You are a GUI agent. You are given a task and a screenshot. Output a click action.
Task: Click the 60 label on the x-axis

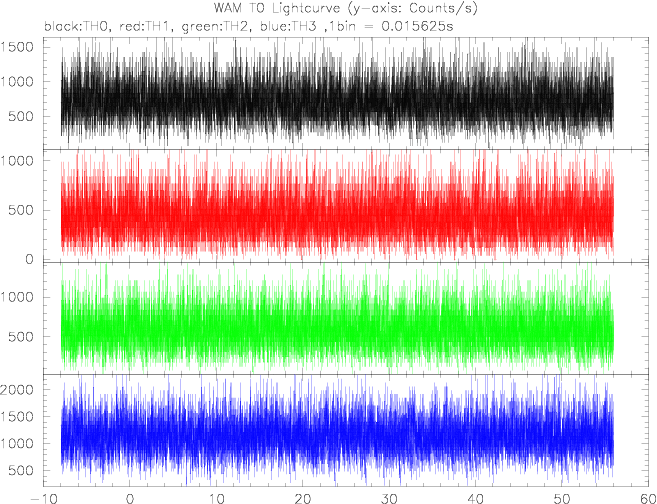(x=647, y=499)
